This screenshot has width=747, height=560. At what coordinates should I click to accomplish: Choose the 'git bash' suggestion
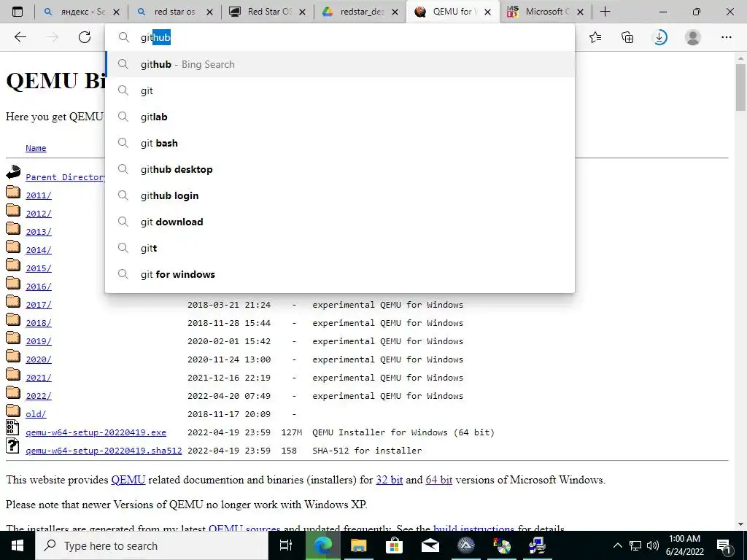pos(340,143)
